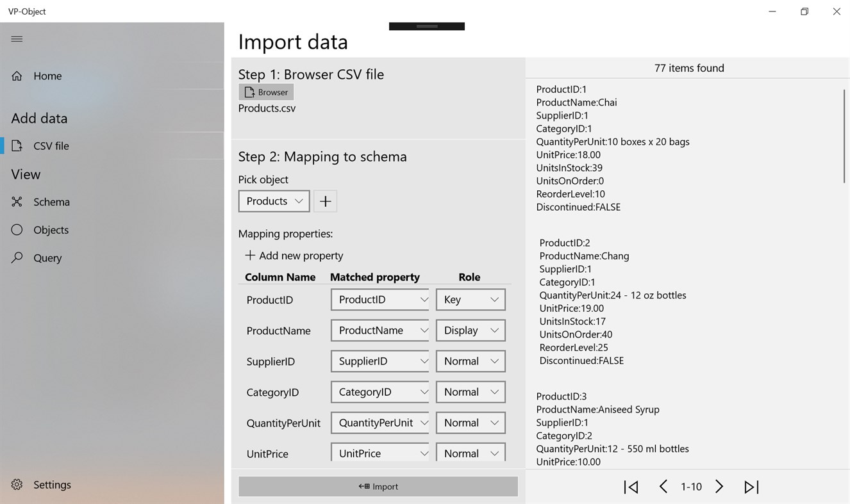This screenshot has width=850, height=504.
Task: Open the Objects view
Action: click(51, 231)
